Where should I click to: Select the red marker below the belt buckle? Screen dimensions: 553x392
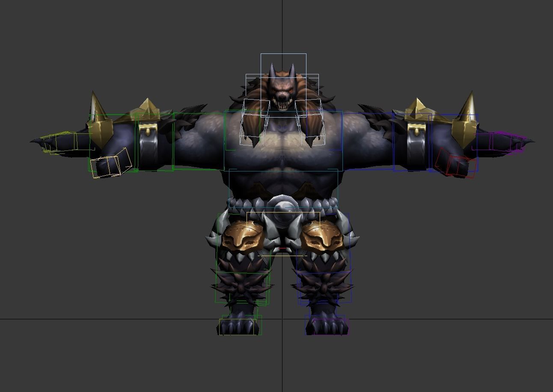(283, 248)
